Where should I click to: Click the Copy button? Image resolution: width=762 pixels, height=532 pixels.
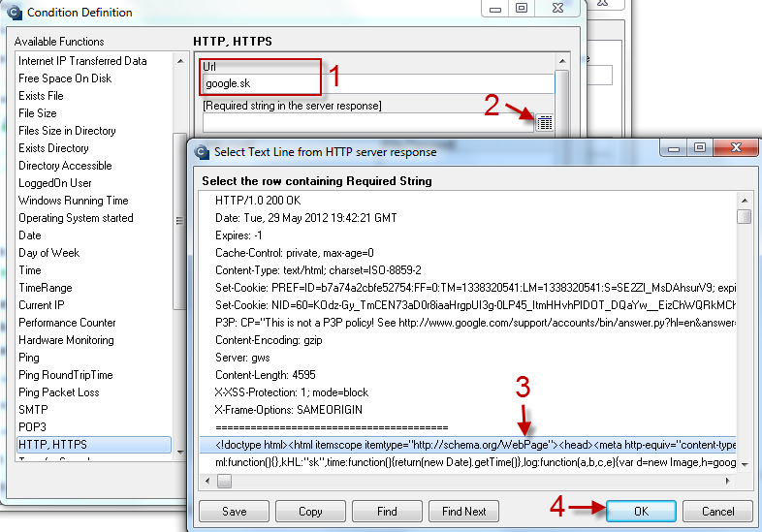[x=310, y=511]
